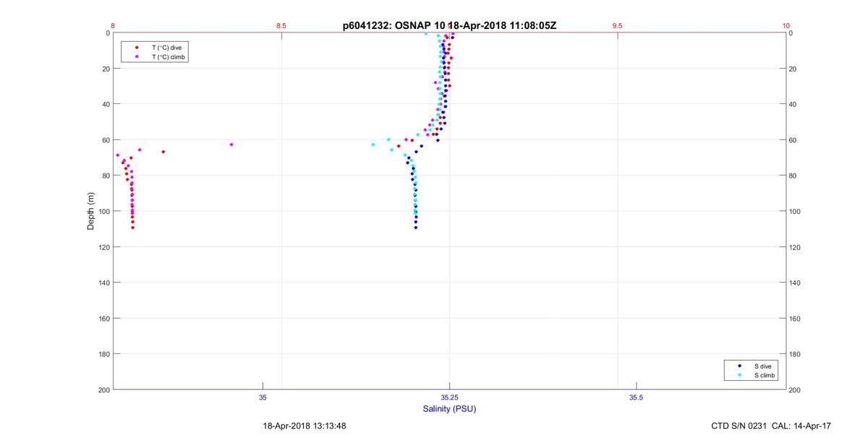Click the 35.25 tick on salinity axis

pyautogui.click(x=449, y=398)
